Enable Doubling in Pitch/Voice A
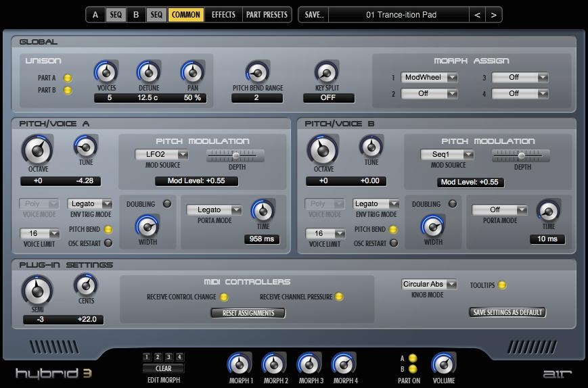Image resolution: width=588 pixels, height=388 pixels. (166, 204)
